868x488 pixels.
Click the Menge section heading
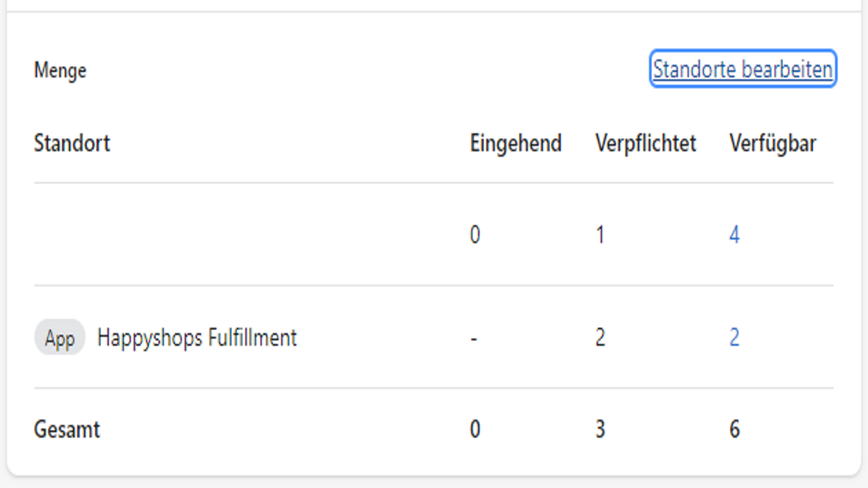[60, 70]
